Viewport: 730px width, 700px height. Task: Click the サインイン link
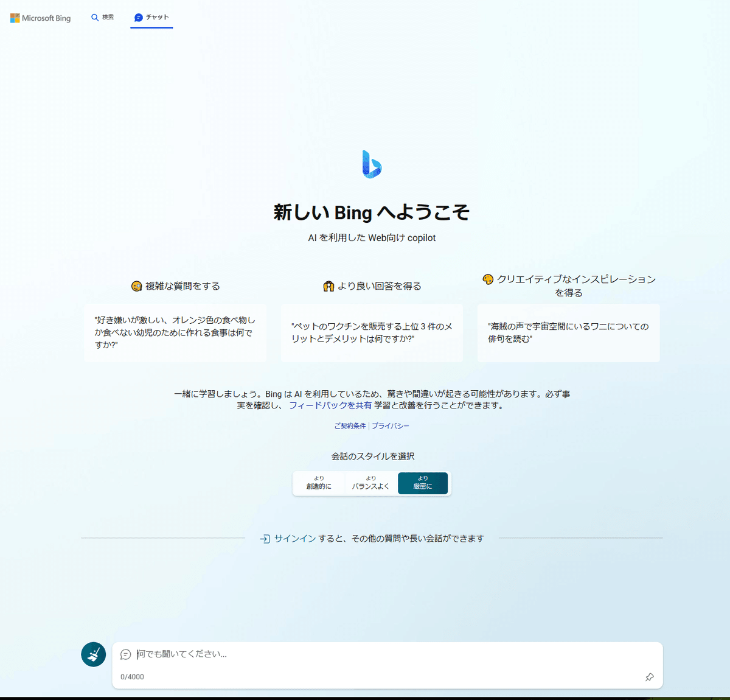point(295,539)
